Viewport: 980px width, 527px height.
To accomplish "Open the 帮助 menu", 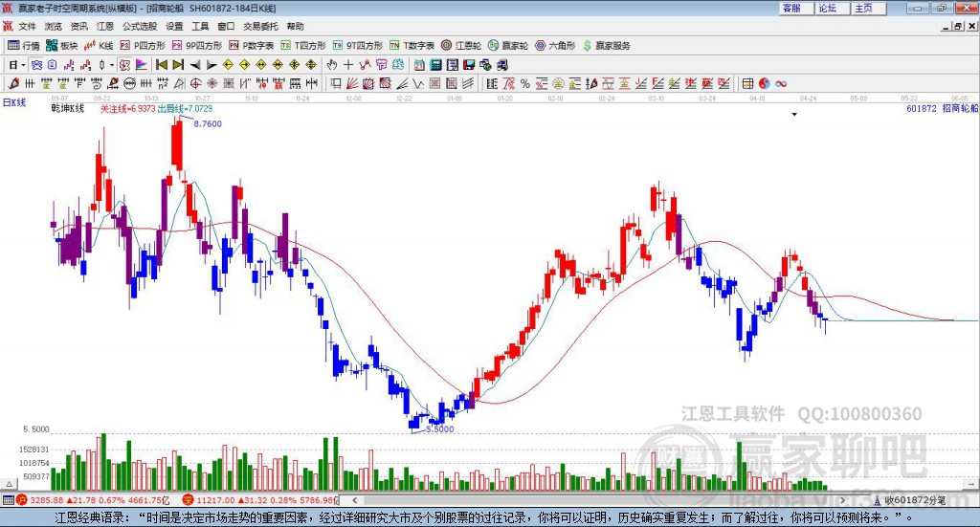I will pyautogui.click(x=295, y=26).
